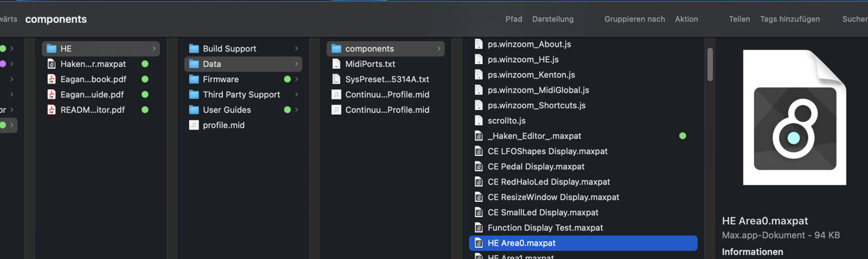Expand the Build Support folder chevron
The height and width of the screenshot is (259, 868).
point(296,49)
